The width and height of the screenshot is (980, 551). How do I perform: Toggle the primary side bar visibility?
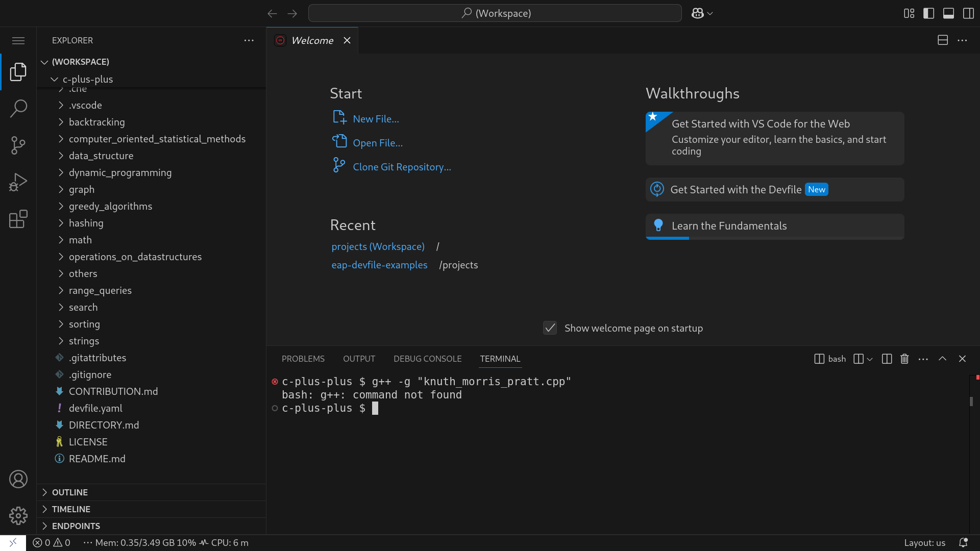[928, 13]
